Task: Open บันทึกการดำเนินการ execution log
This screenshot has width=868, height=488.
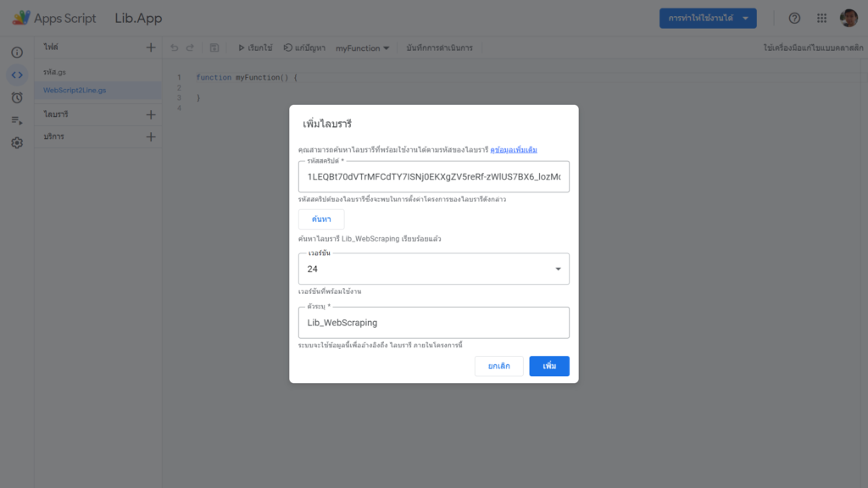Action: coord(440,48)
